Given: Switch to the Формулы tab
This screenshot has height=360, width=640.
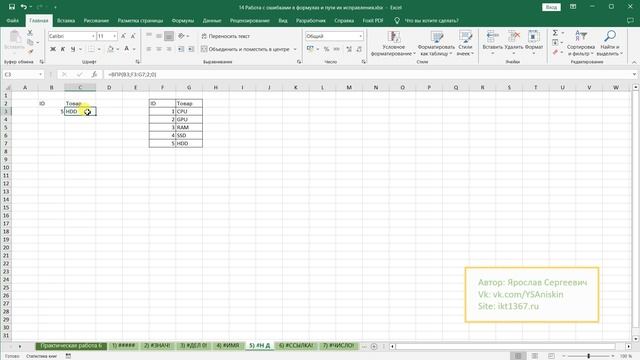Looking at the screenshot, I should tap(183, 20).
